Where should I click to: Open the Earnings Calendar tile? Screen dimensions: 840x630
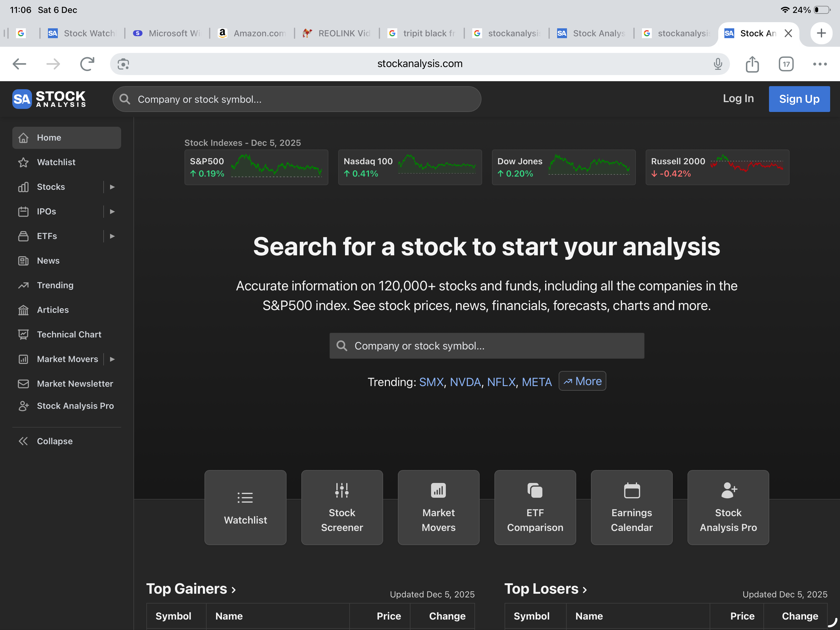click(x=631, y=507)
